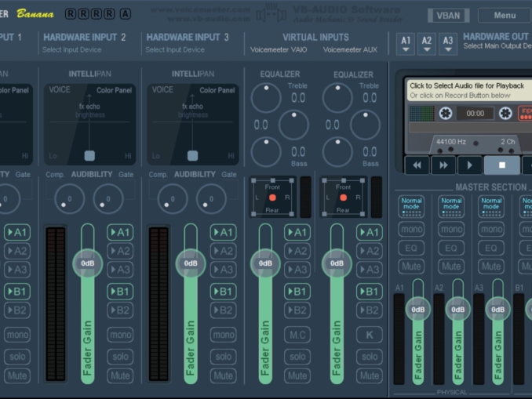Open the Menu button in the header
532x399 pixels.
point(505,15)
